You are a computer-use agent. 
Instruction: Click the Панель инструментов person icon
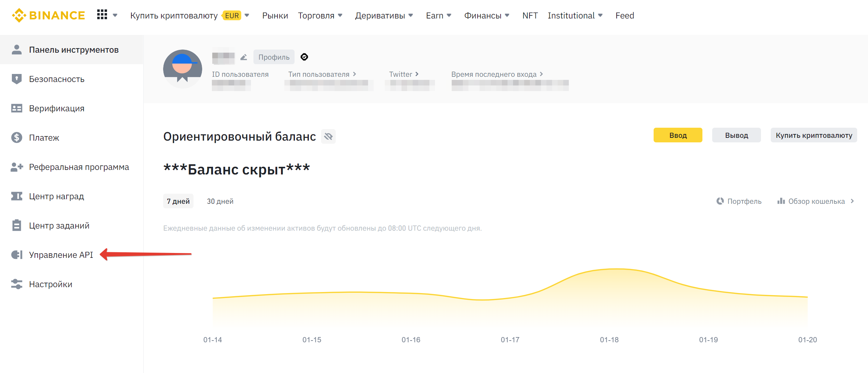tap(17, 50)
